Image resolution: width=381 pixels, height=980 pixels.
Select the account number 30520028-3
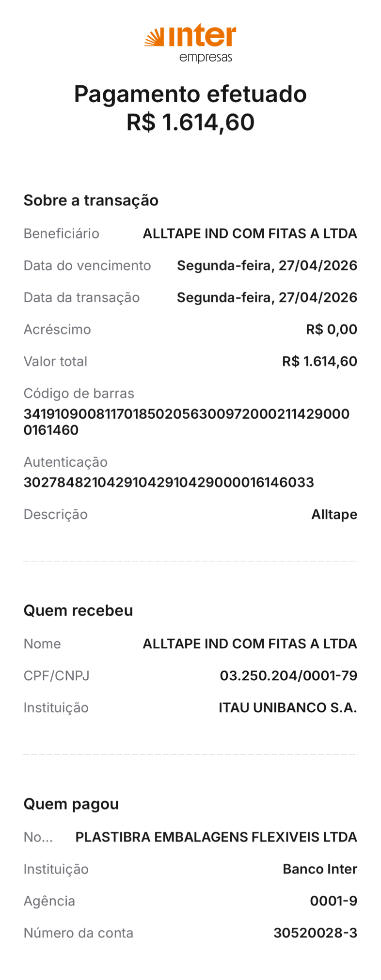point(315,933)
